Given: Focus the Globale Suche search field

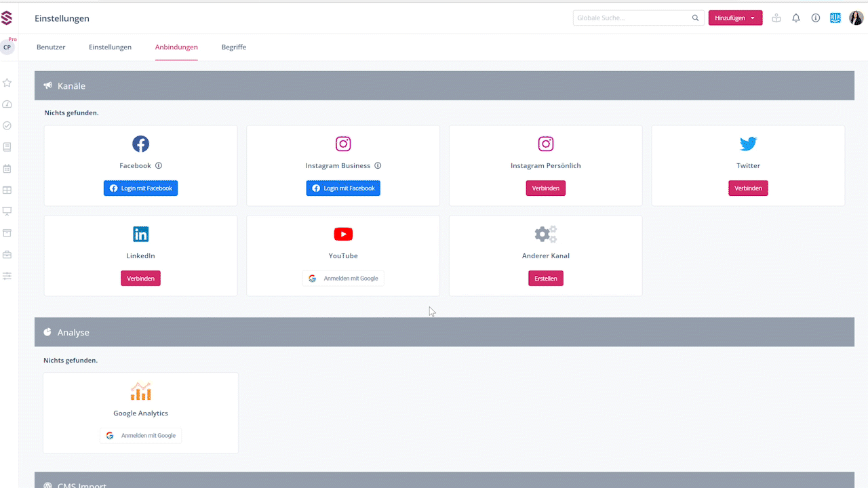Looking at the screenshot, I should tap(631, 18).
